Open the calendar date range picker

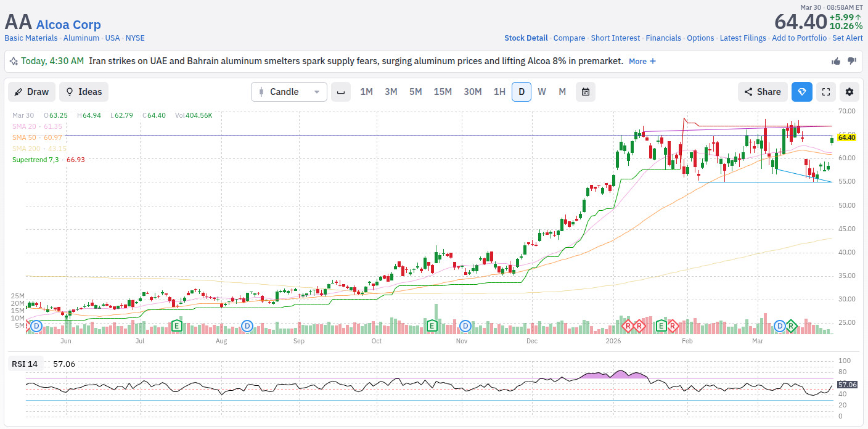coord(586,92)
